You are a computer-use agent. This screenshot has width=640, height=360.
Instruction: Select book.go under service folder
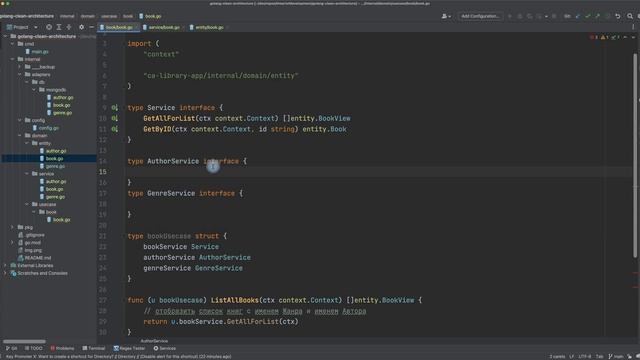(x=51, y=189)
